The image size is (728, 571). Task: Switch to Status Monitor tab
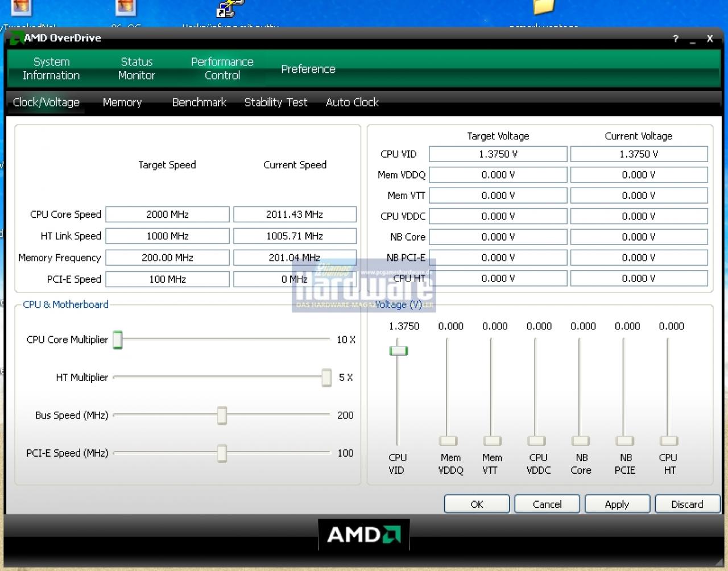coord(136,68)
